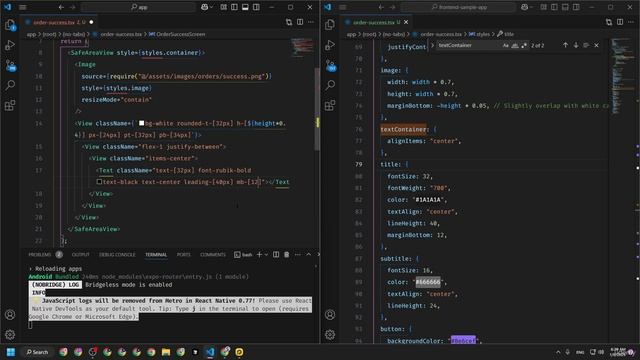Toggle bottom panel in right window
Image resolution: width=640 pixels, height=360 pixels.
[x=565, y=7]
